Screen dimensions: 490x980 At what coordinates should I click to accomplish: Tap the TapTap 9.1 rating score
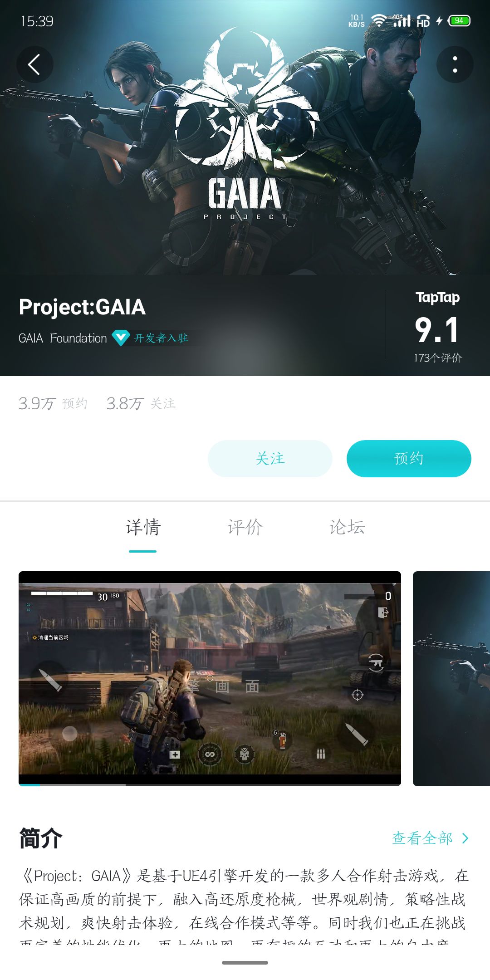point(437,330)
